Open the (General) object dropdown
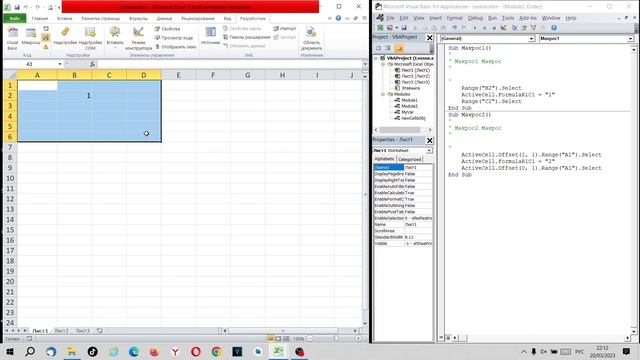 531,38
